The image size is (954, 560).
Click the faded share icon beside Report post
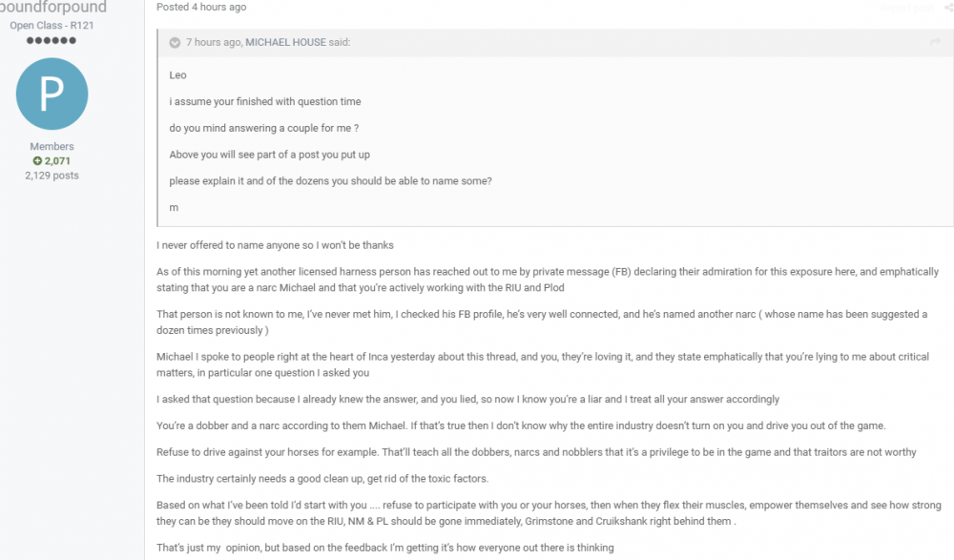coord(948,8)
